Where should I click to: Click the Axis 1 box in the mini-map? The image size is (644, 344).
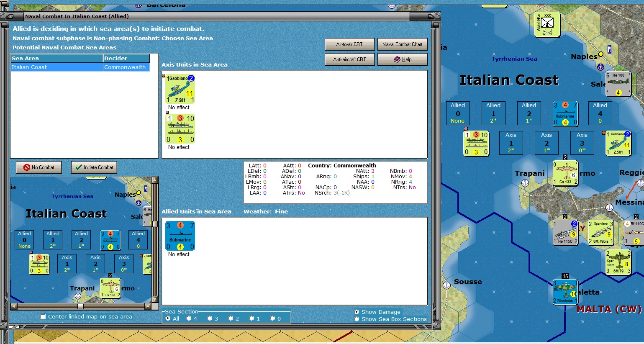click(67, 264)
